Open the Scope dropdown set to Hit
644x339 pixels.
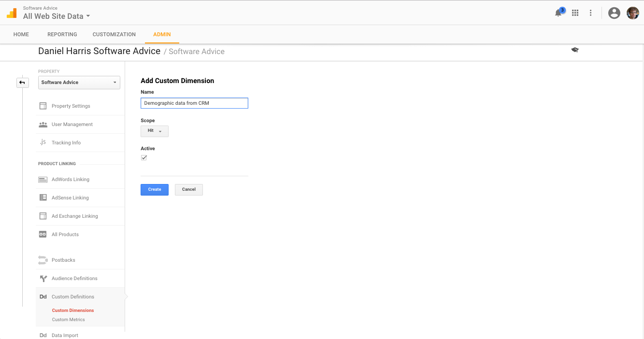pos(155,131)
